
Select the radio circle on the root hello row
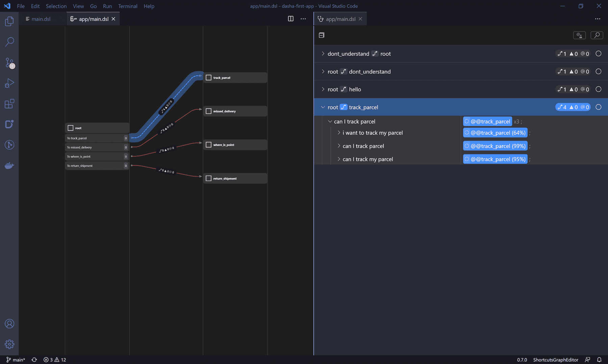(598, 89)
